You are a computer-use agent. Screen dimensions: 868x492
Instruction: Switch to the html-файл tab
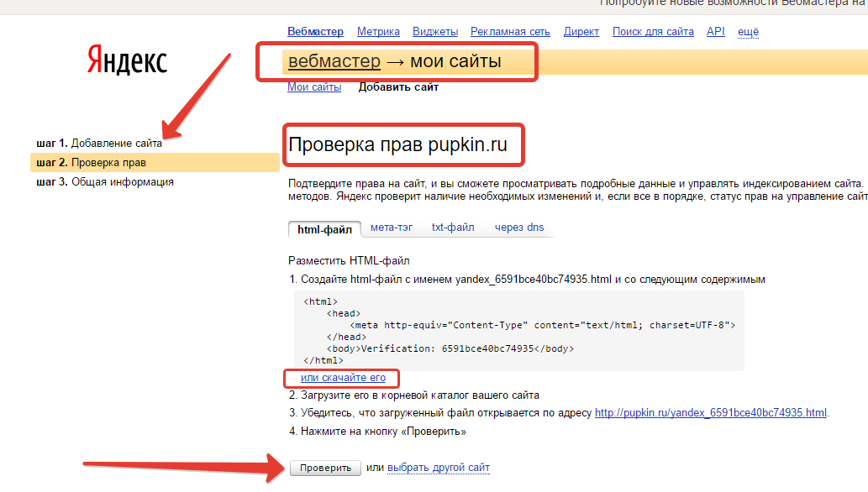[324, 229]
